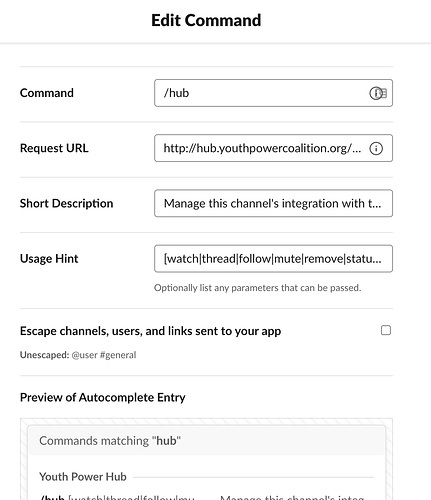
Task: Click the Preview of Autocomplete Entry heading
Action: point(102,397)
